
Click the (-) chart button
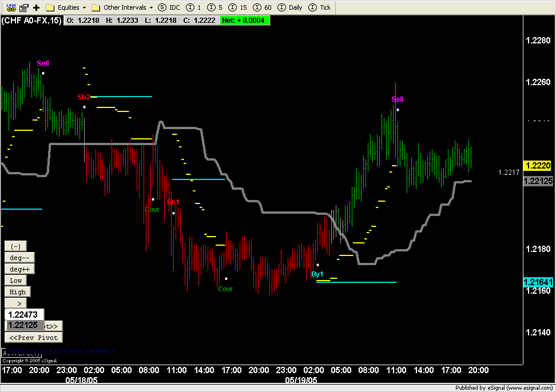point(15,246)
